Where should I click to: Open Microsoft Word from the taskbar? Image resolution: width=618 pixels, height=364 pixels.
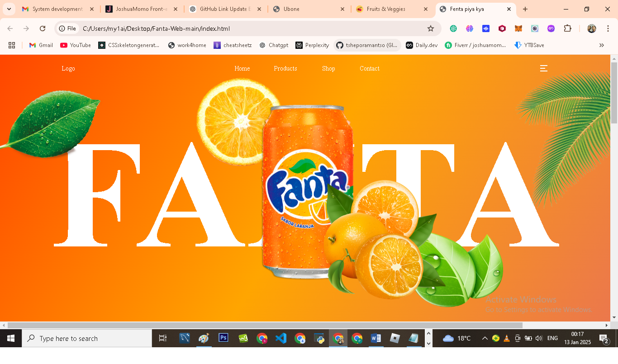tap(376, 338)
